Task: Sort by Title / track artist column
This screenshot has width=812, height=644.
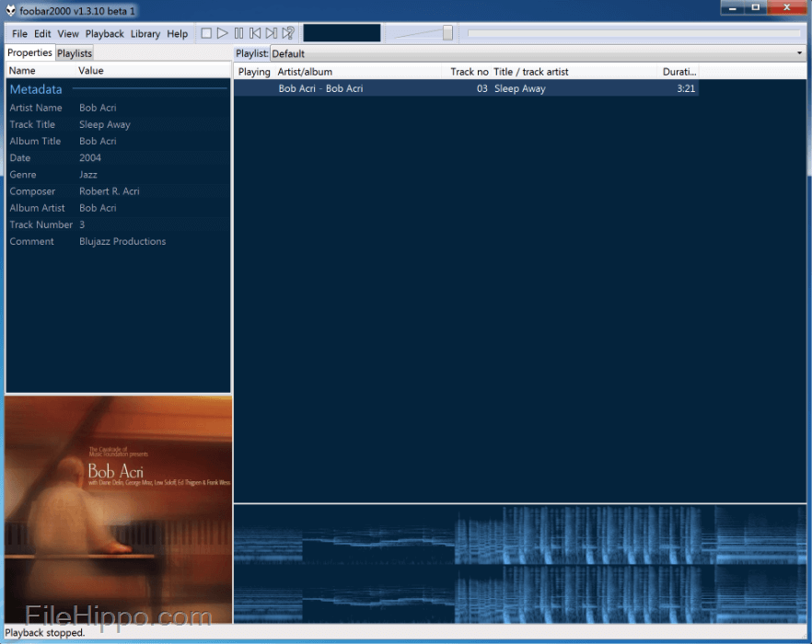Action: (x=574, y=72)
